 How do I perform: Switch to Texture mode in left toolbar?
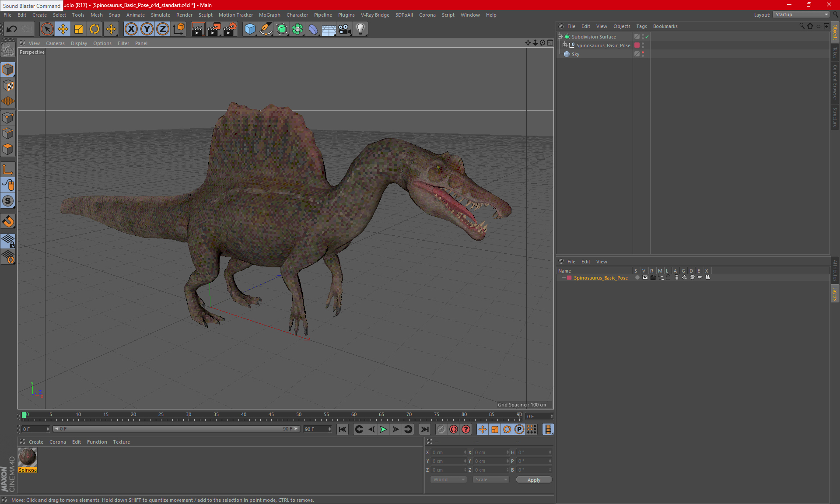[x=8, y=86]
